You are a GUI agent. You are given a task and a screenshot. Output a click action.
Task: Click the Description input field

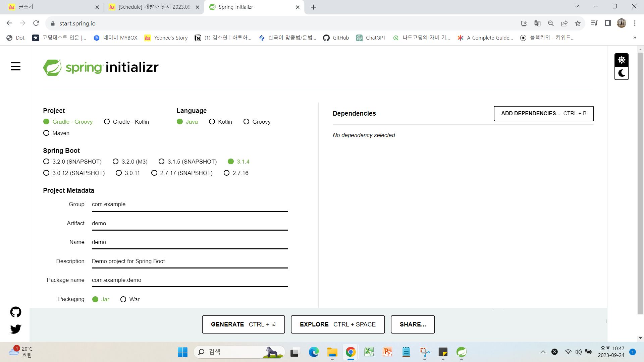click(190, 261)
